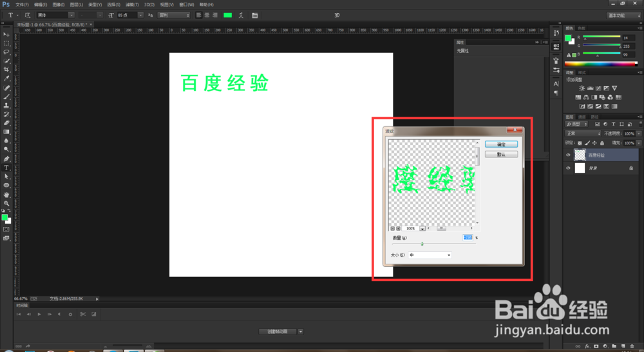Select the Move tool in the toolbox
Viewport: 644px width, 352px height.
(x=6, y=34)
